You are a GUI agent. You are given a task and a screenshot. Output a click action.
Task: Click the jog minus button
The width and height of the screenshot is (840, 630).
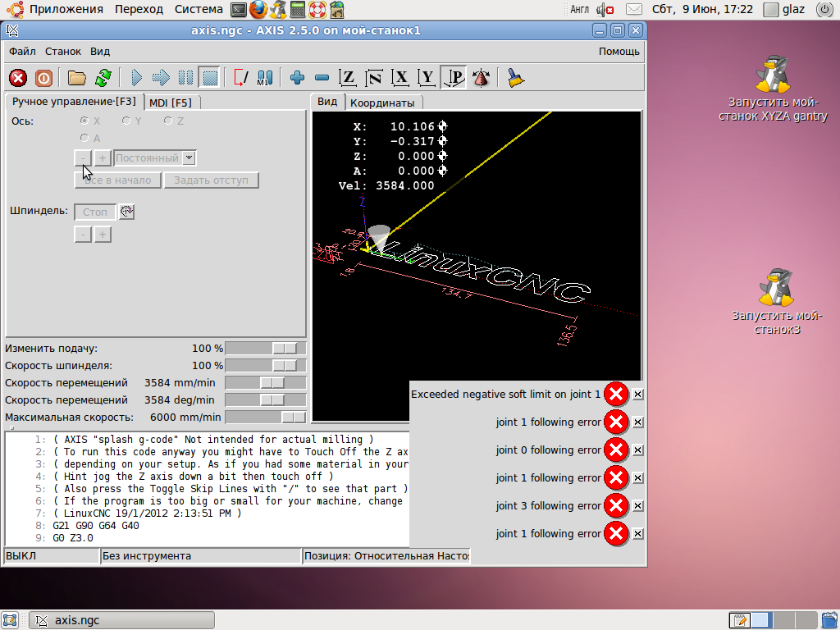point(83,158)
